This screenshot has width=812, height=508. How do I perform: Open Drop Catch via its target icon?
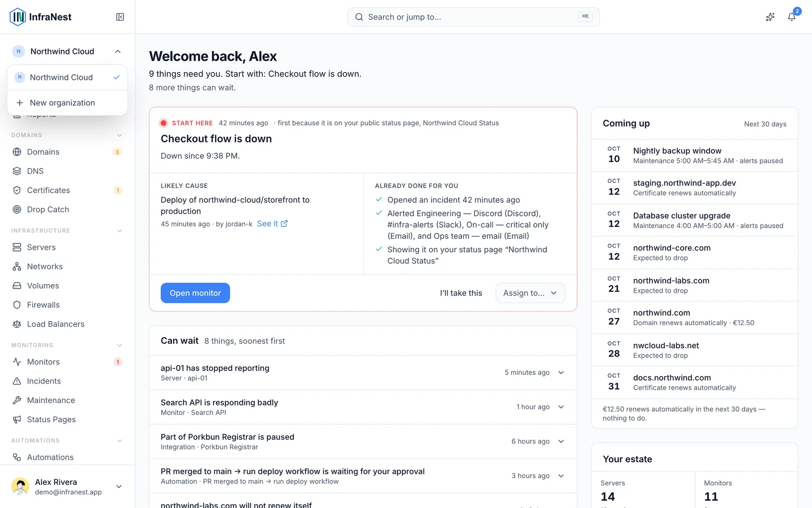tap(17, 210)
